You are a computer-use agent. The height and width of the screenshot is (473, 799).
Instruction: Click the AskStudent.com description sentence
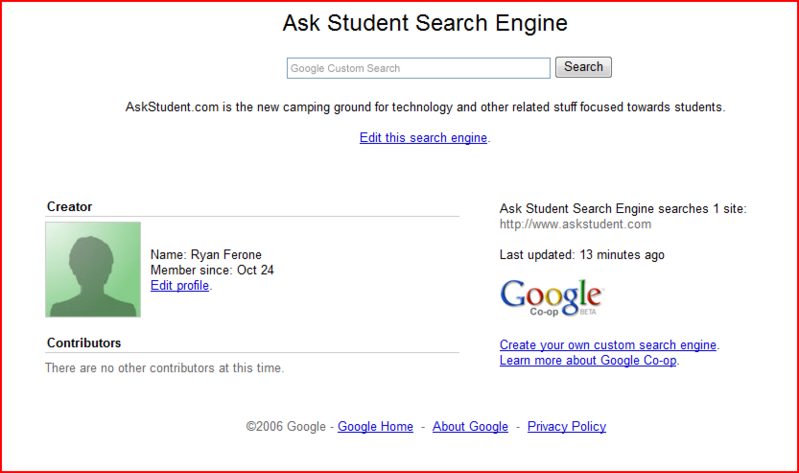click(425, 107)
